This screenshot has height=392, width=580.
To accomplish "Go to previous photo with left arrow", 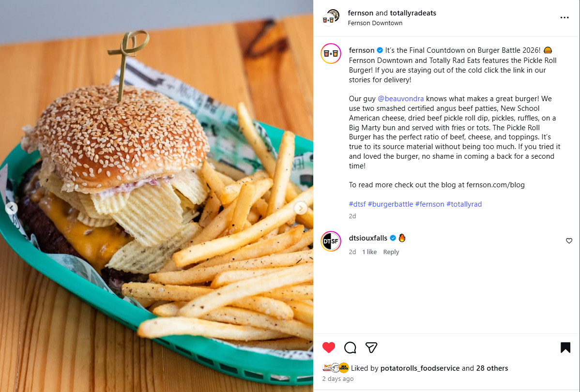I will click(x=12, y=208).
